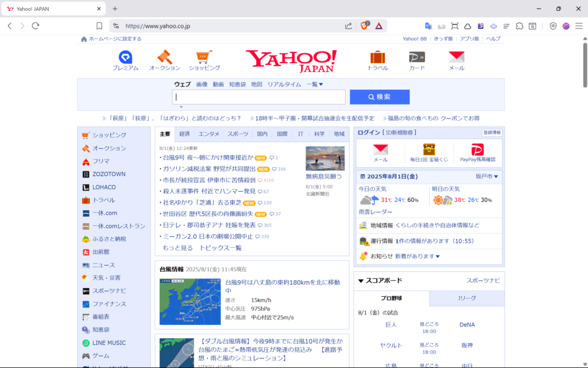Open the browser hamburger menu
Image resolution: width=588 pixels, height=368 pixels.
pyautogui.click(x=579, y=26)
